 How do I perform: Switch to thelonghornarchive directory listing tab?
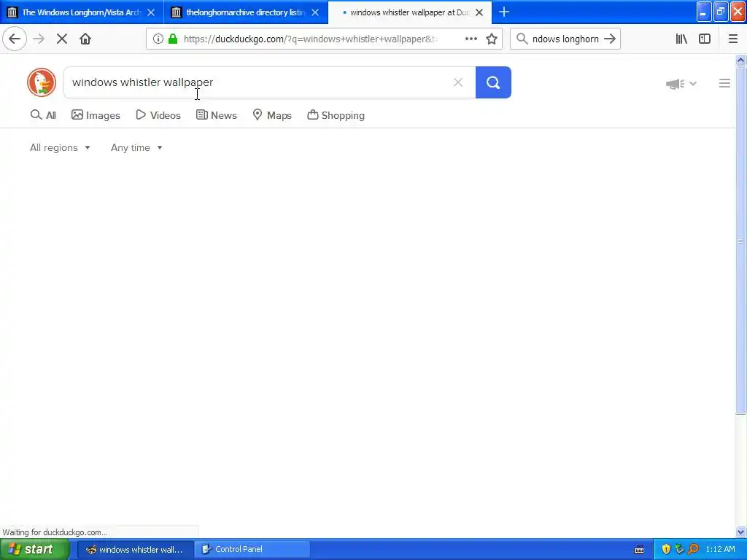[246, 12]
